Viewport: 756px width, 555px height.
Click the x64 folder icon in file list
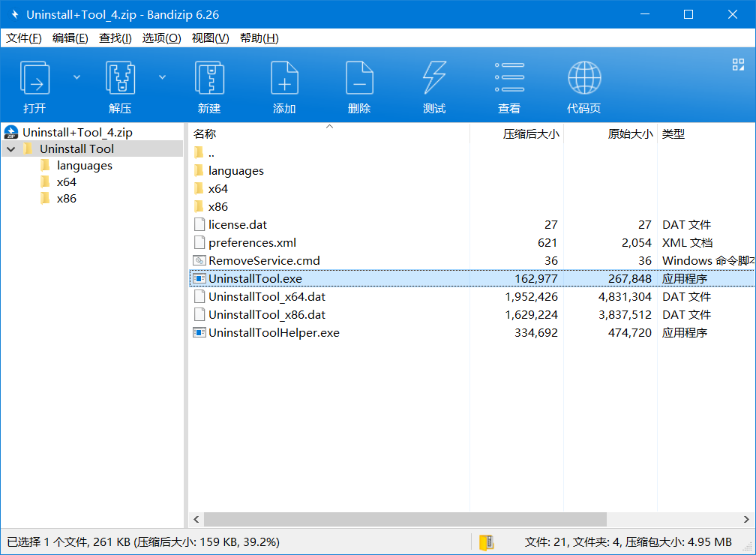pyautogui.click(x=199, y=188)
